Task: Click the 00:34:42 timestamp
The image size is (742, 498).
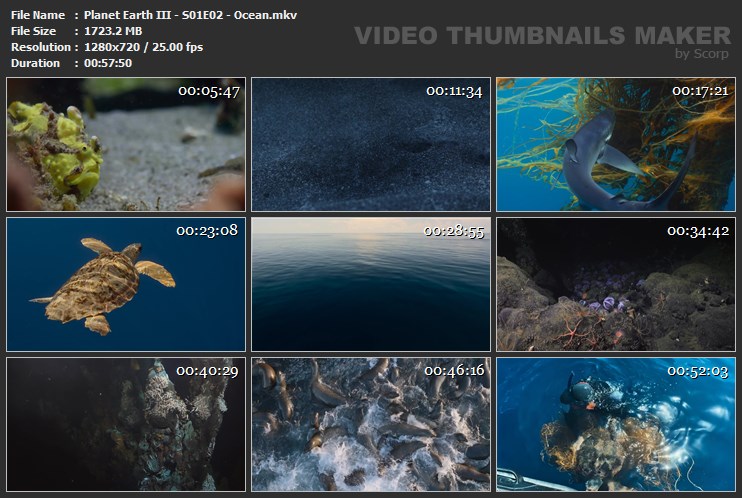Action: (x=698, y=231)
